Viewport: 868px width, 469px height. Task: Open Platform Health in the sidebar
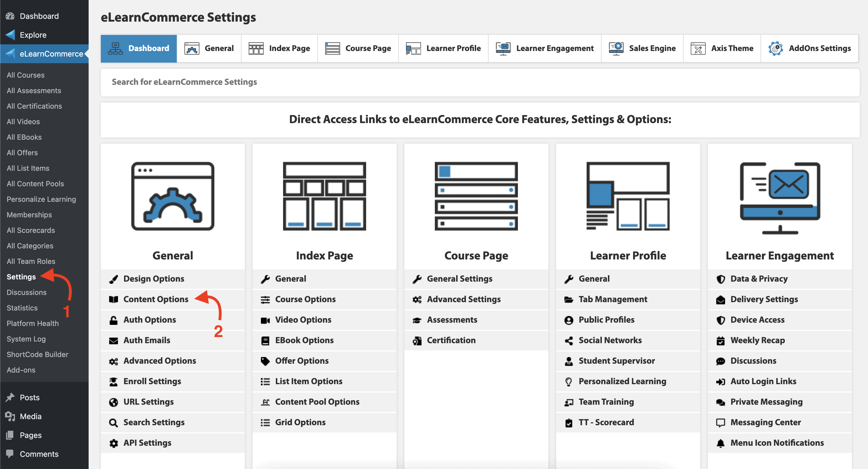click(x=33, y=323)
